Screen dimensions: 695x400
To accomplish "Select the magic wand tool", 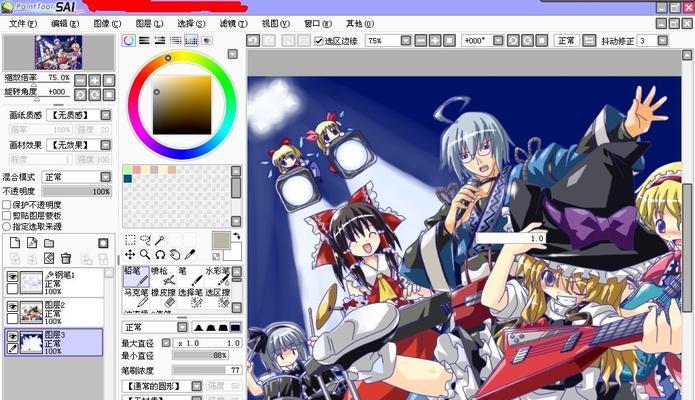I will [160, 240].
